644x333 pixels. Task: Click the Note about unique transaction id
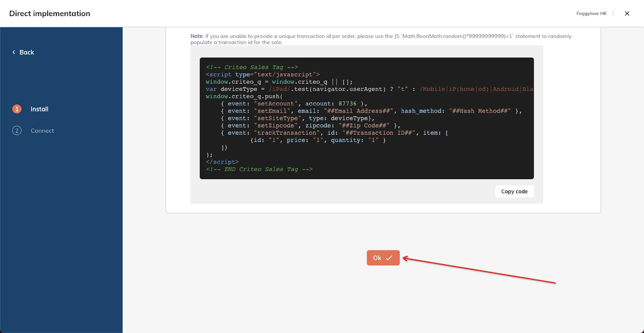pos(381,39)
